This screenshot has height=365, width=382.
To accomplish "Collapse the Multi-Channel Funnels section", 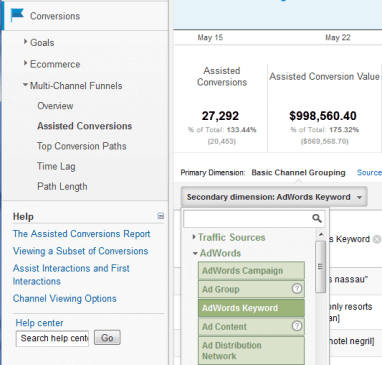I will click(x=25, y=85).
